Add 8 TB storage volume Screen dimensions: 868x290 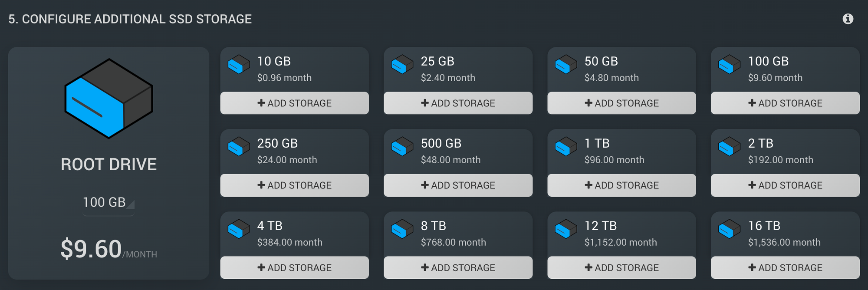click(458, 268)
